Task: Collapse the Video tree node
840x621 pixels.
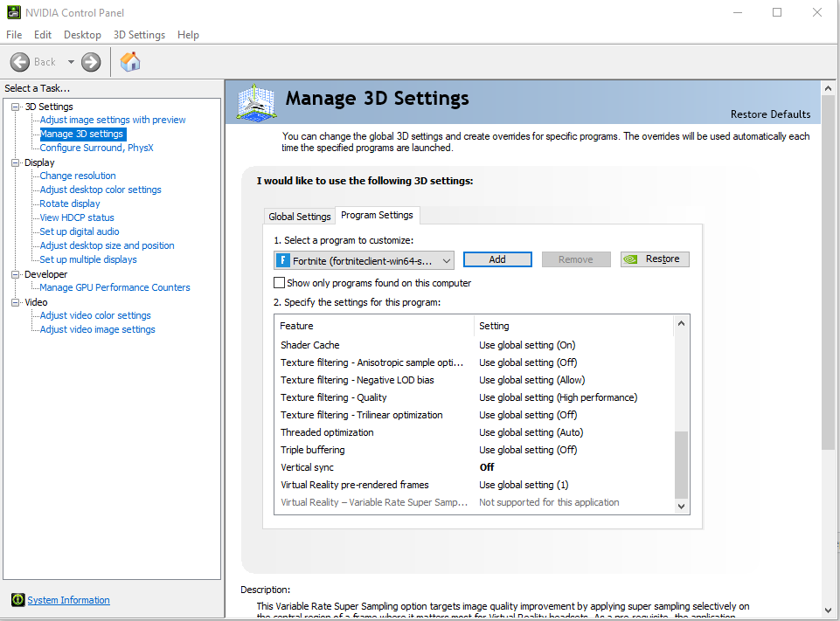Action: pos(16,302)
